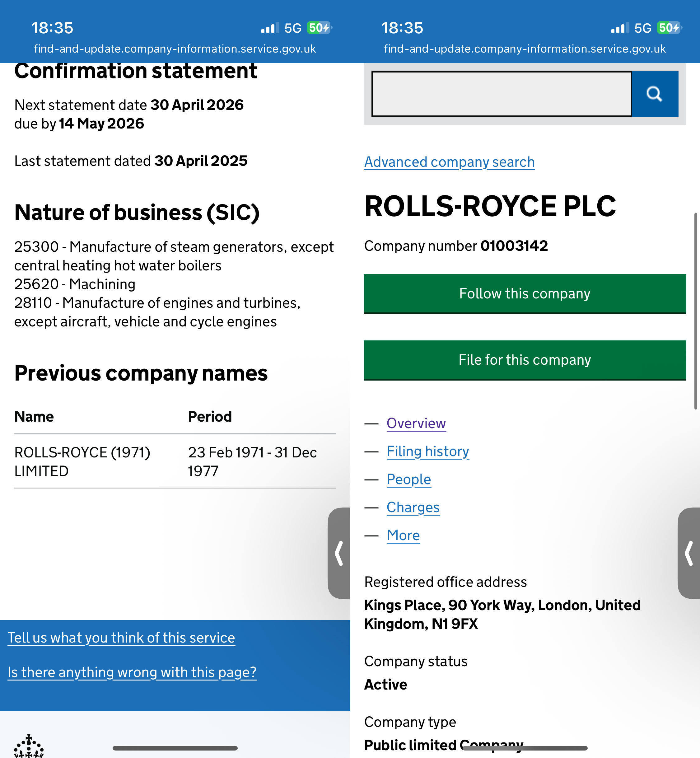
Task: Tap the signal bars icon on the right screen
Action: pos(620,28)
